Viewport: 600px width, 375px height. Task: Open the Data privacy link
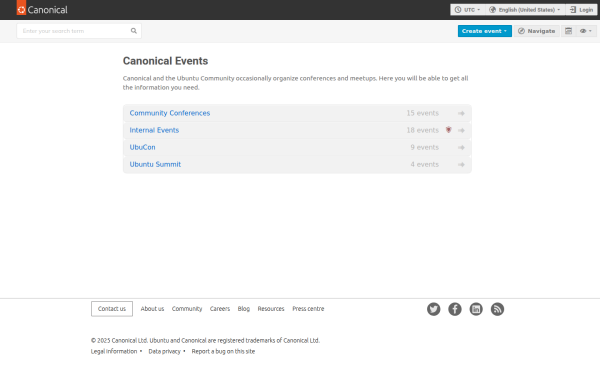(164, 351)
